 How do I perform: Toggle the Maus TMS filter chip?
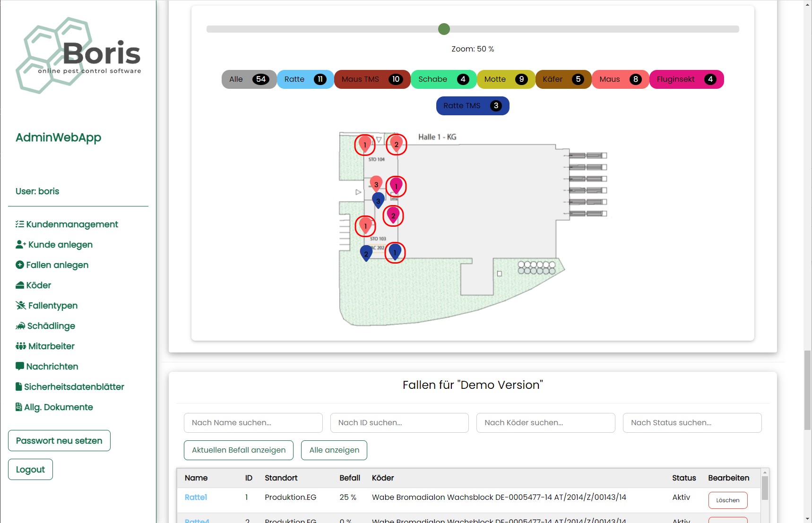[x=371, y=79]
